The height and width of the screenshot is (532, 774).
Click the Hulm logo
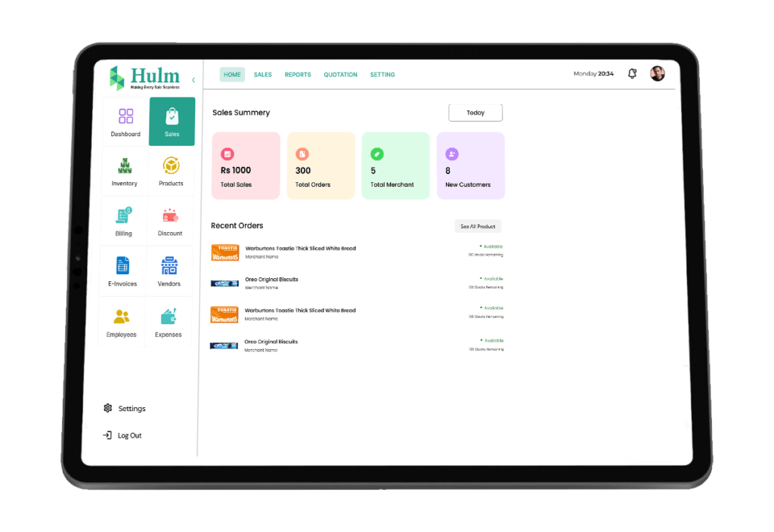(x=144, y=78)
